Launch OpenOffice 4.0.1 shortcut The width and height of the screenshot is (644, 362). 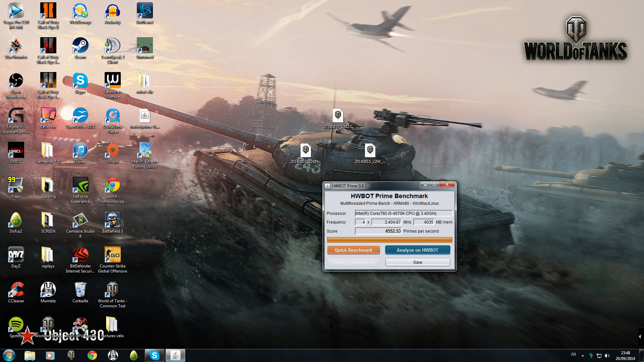pyautogui.click(x=80, y=118)
